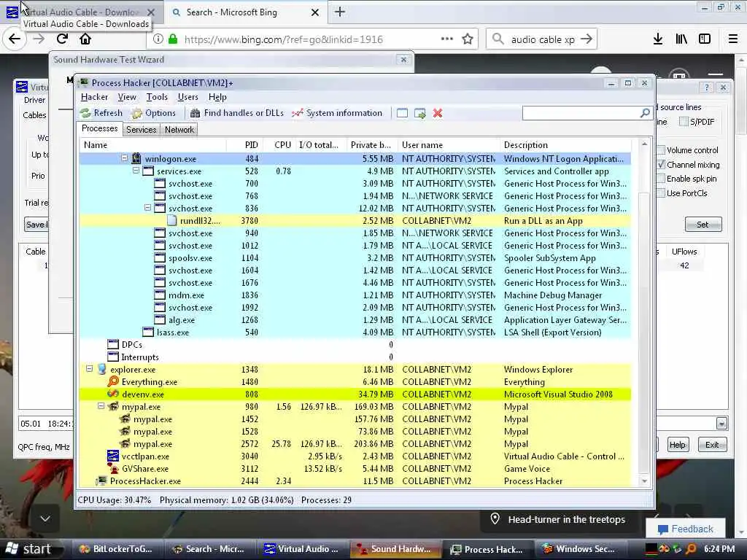Click the Exit button in VAC panel
The height and width of the screenshot is (560, 747).
click(x=712, y=445)
